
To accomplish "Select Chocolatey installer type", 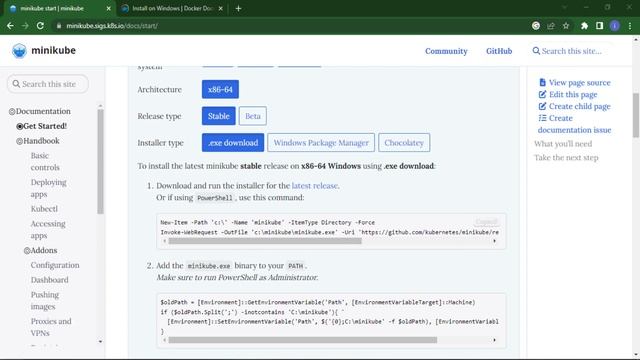I will (404, 143).
